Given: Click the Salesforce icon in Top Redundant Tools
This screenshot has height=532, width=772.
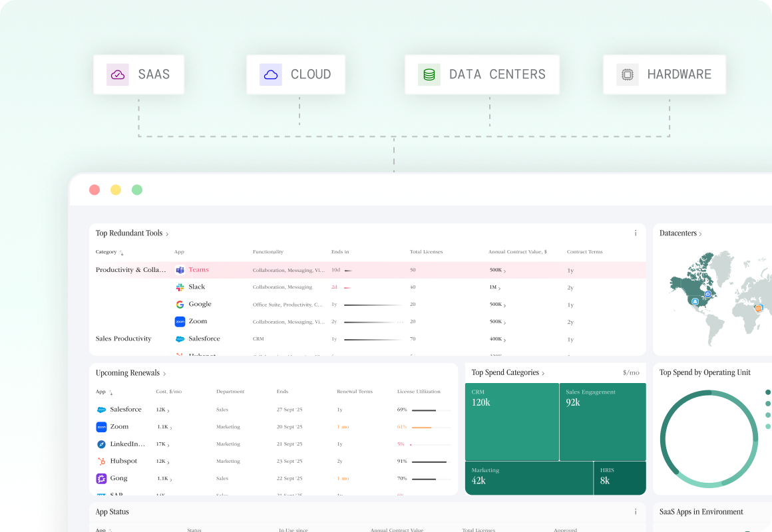Looking at the screenshot, I should [x=180, y=339].
